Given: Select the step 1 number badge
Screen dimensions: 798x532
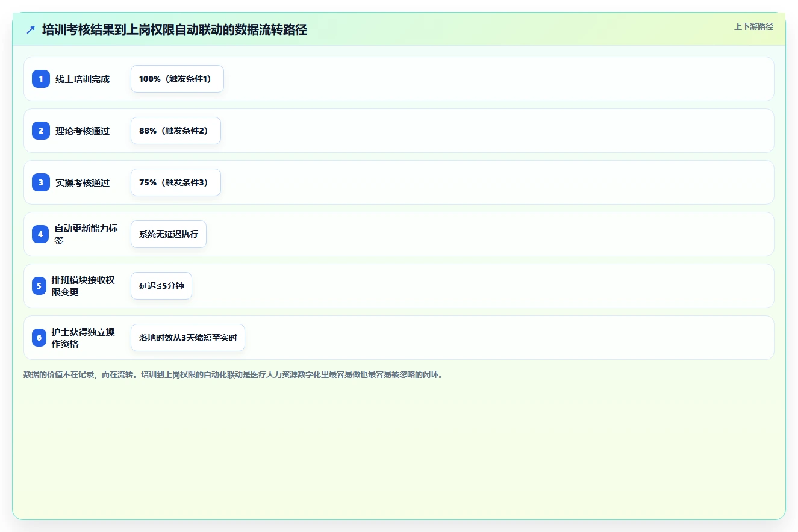Looking at the screenshot, I should pyautogui.click(x=40, y=79).
